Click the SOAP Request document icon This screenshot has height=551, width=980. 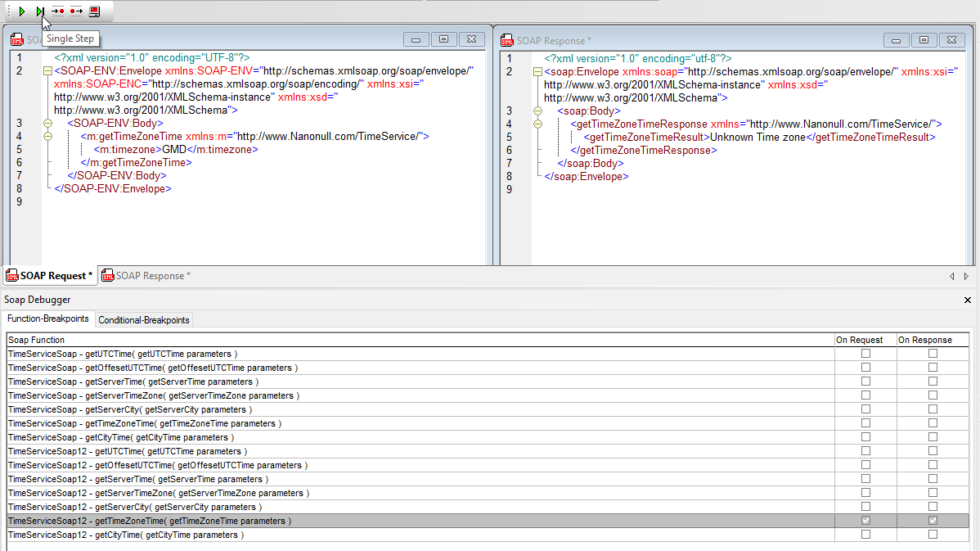coord(16,38)
